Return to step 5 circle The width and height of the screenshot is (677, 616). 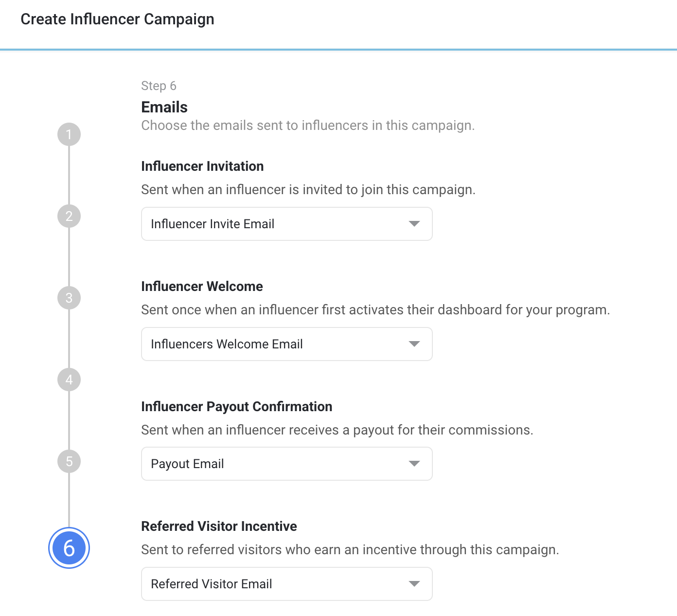point(69,461)
